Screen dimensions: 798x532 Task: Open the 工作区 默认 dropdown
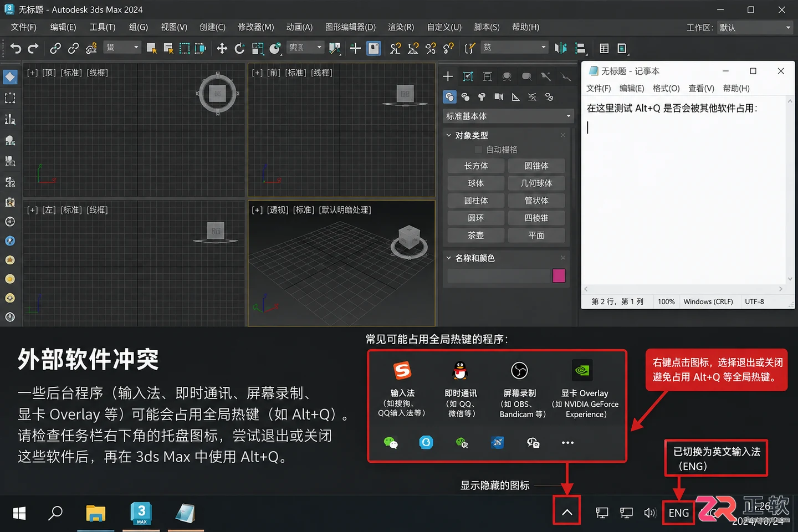click(755, 27)
